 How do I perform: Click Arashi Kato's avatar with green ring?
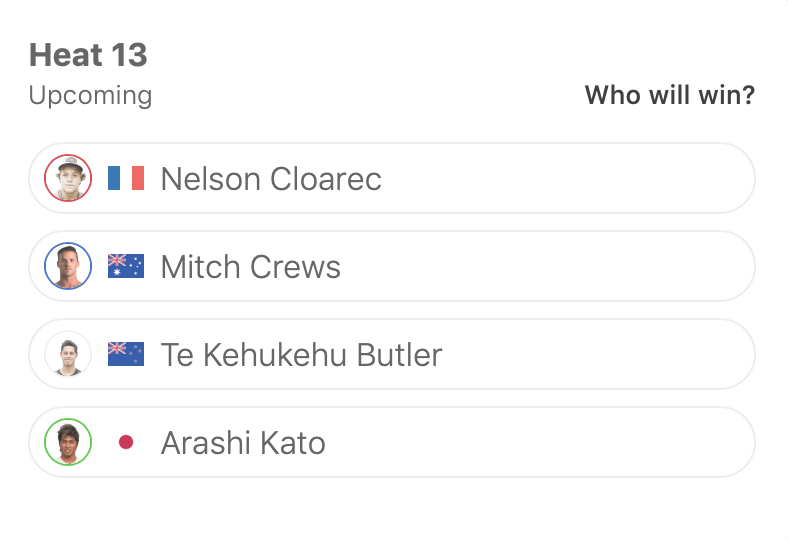tap(68, 442)
